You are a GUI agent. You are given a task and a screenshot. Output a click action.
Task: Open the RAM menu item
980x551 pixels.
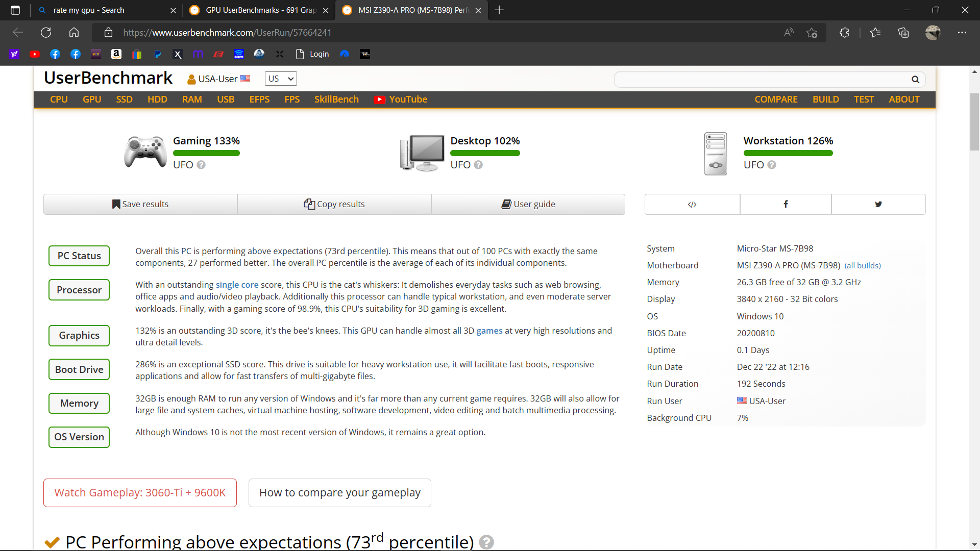pyautogui.click(x=192, y=99)
